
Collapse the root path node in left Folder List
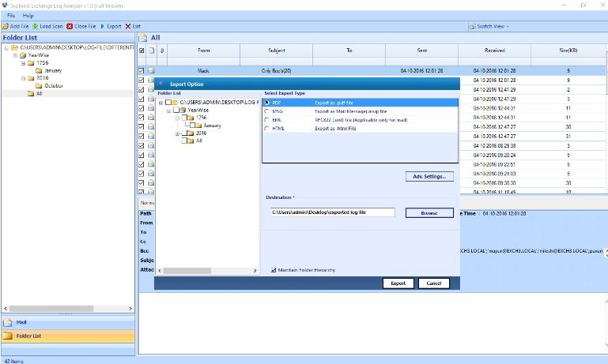(x=6, y=48)
